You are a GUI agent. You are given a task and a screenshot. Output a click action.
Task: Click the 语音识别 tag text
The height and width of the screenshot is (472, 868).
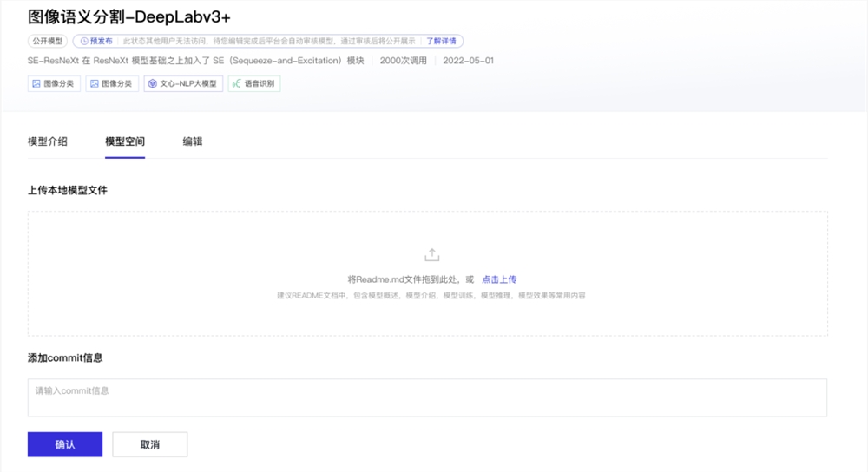[260, 84]
